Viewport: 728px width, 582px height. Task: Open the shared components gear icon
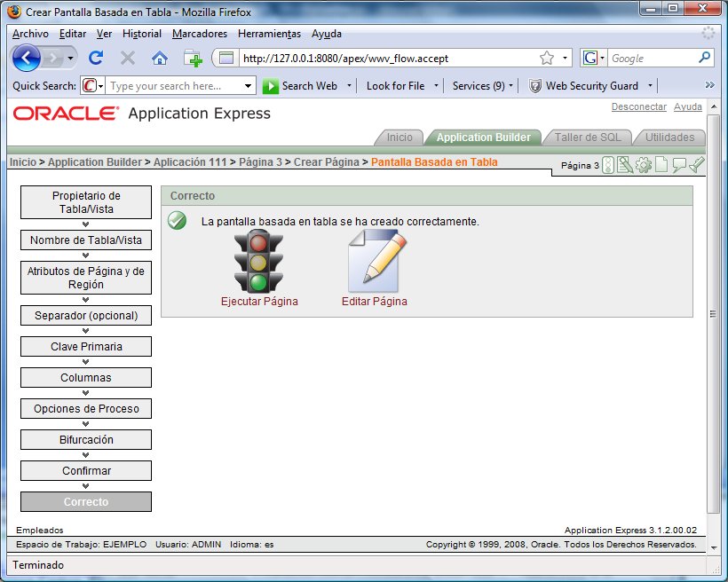(x=644, y=165)
